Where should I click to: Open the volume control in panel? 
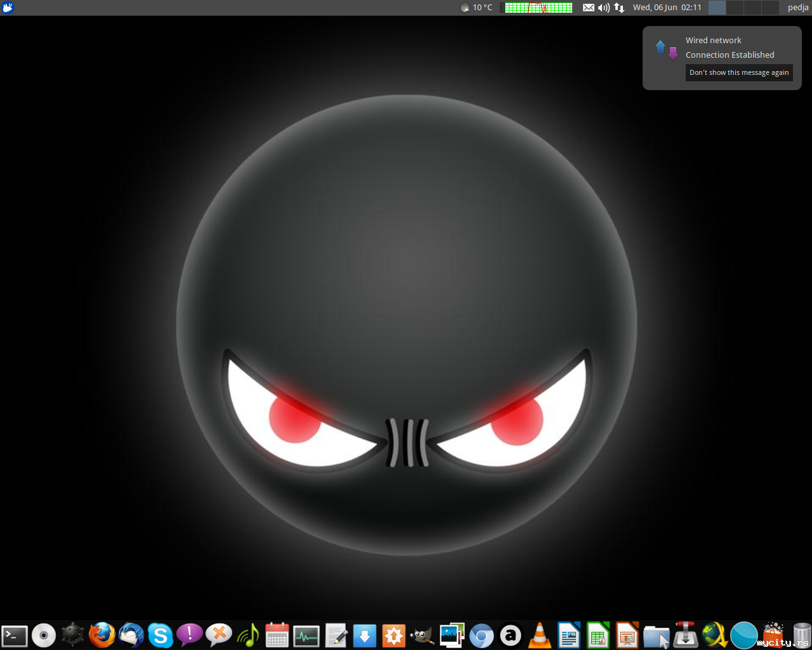[x=603, y=8]
